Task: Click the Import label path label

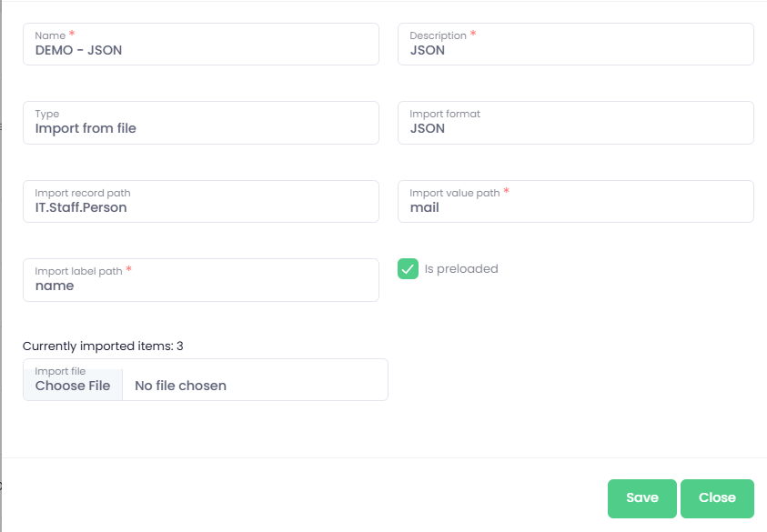Action: point(79,271)
